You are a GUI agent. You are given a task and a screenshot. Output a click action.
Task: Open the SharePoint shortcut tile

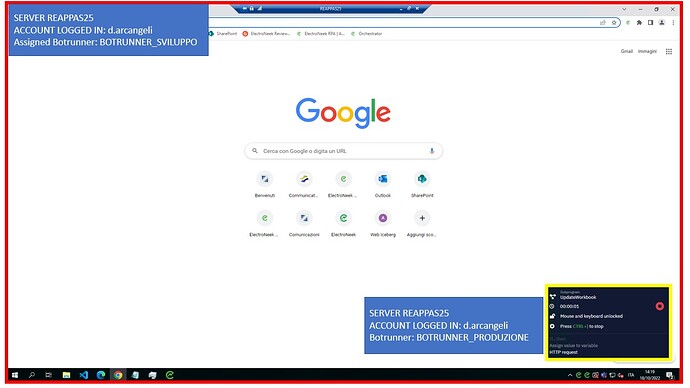(x=422, y=185)
